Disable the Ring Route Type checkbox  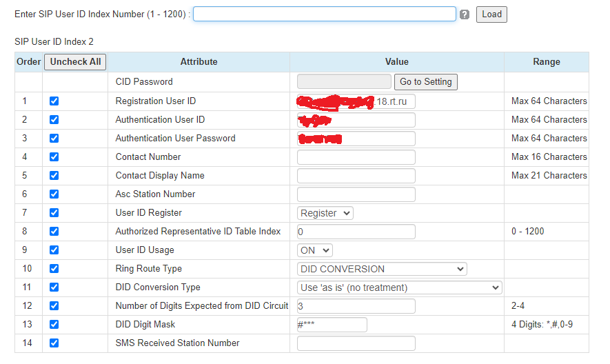point(54,269)
